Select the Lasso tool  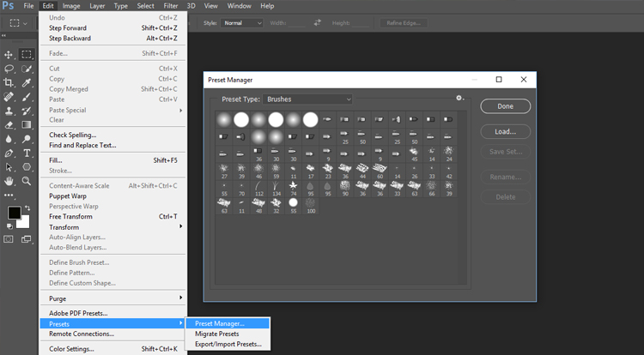(9, 69)
